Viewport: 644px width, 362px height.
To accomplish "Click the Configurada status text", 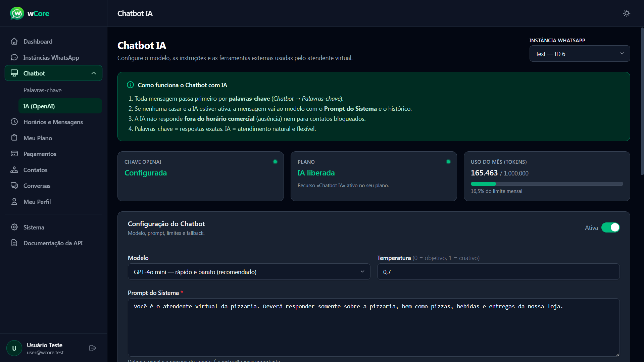I will point(146,173).
